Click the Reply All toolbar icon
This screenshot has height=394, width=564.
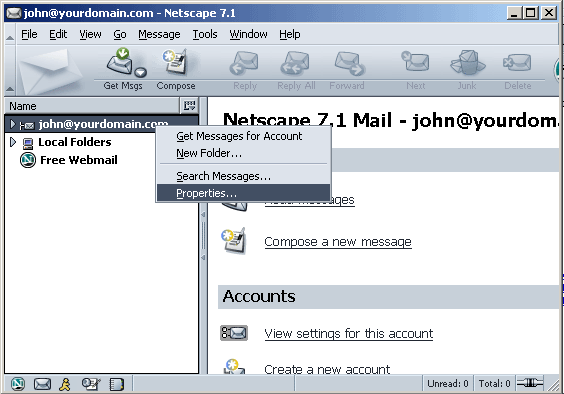[x=295, y=63]
